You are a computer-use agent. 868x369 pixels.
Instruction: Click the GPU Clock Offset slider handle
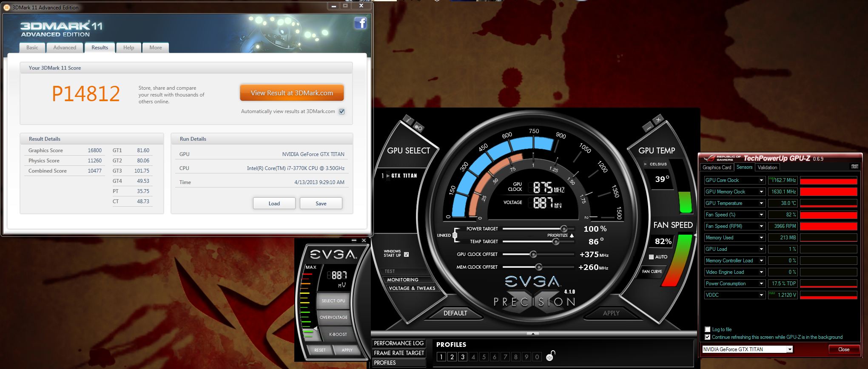tap(533, 254)
